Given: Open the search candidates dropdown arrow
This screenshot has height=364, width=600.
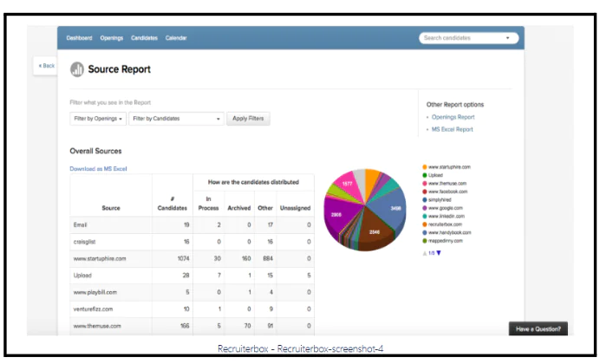Looking at the screenshot, I should click(507, 38).
